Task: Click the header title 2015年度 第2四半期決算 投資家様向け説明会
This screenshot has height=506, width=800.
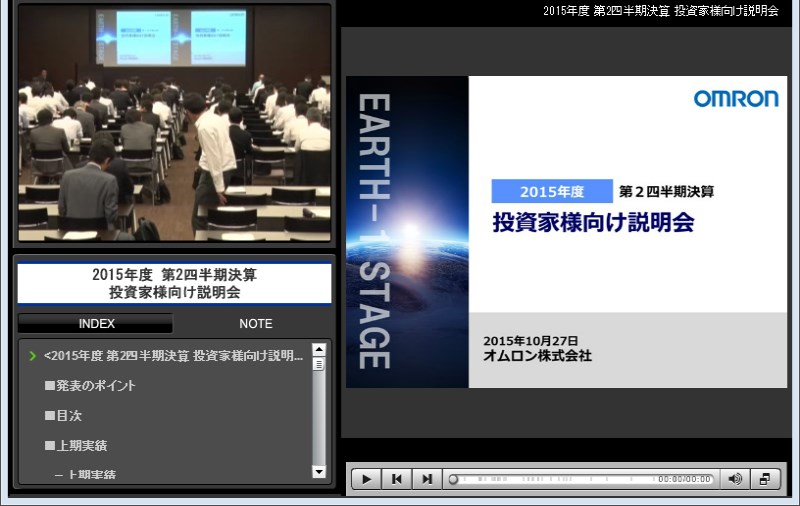Action: coord(661,11)
